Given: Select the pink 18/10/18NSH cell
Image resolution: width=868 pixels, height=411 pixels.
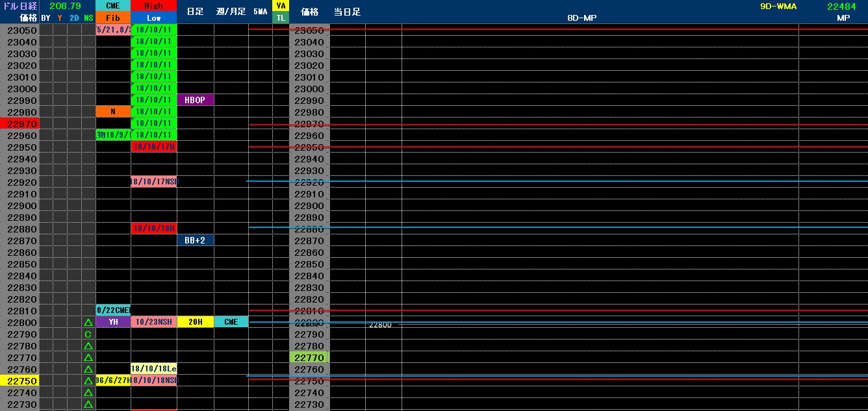Looking at the screenshot, I should (x=154, y=380).
